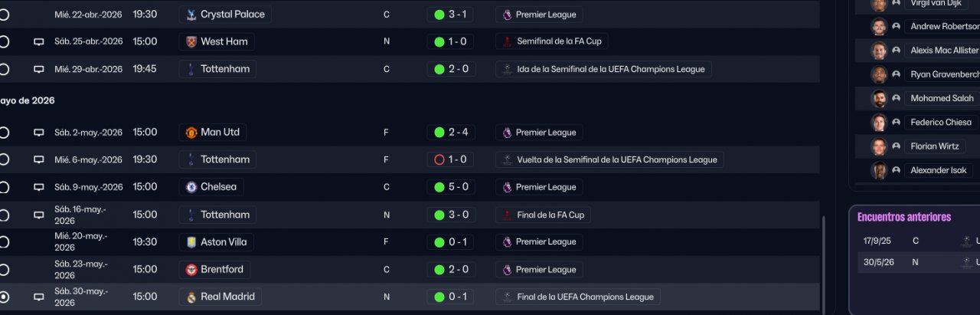Click the trophy icon in Final de la FA Cup
Viewport: 980px width, 315px height.
[x=506, y=215]
